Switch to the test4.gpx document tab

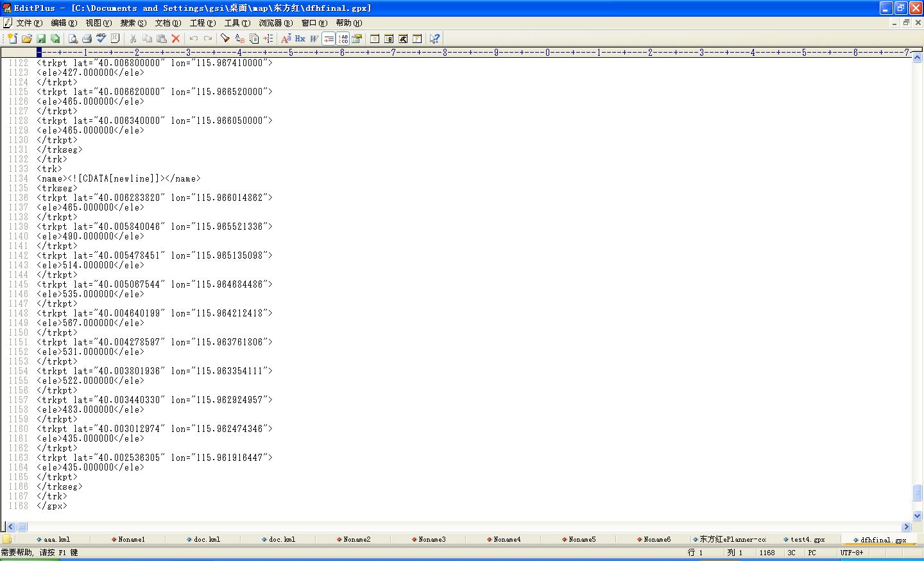(807, 539)
